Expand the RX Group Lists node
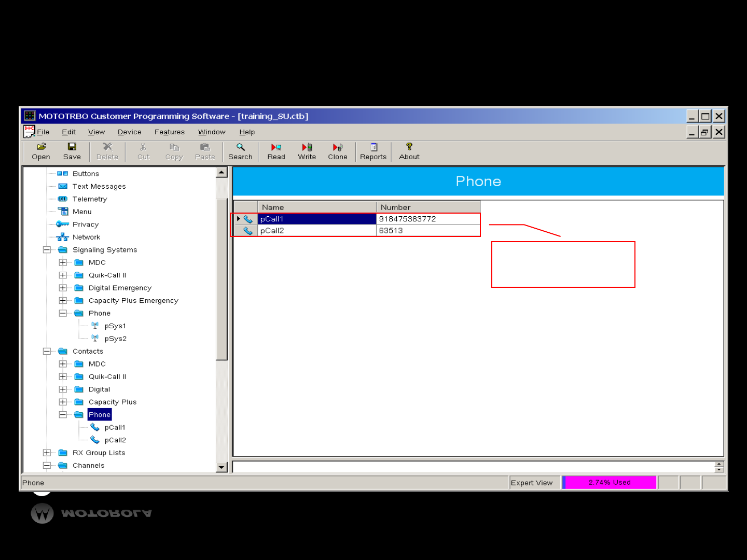Screen dimensions: 747x560 pos(47,453)
